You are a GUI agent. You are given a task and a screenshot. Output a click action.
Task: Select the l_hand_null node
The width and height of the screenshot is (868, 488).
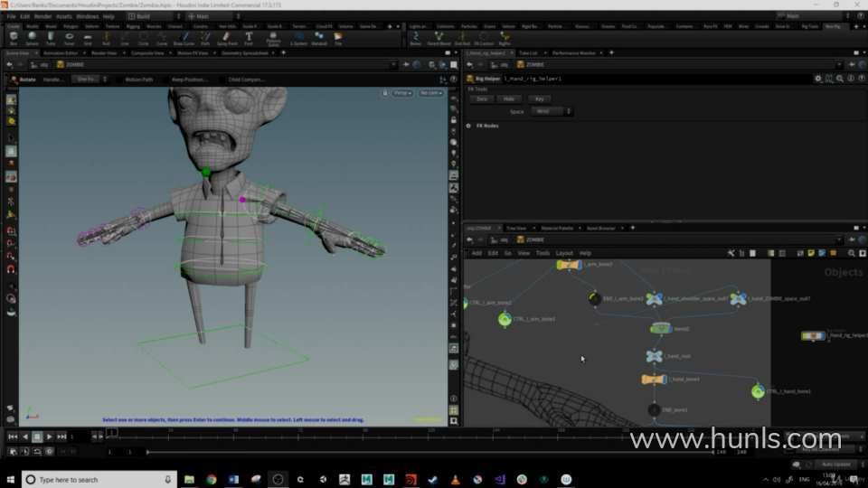tap(655, 356)
